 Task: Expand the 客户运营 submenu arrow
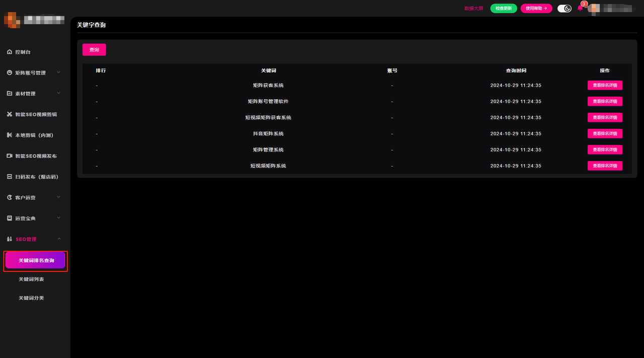(x=59, y=197)
